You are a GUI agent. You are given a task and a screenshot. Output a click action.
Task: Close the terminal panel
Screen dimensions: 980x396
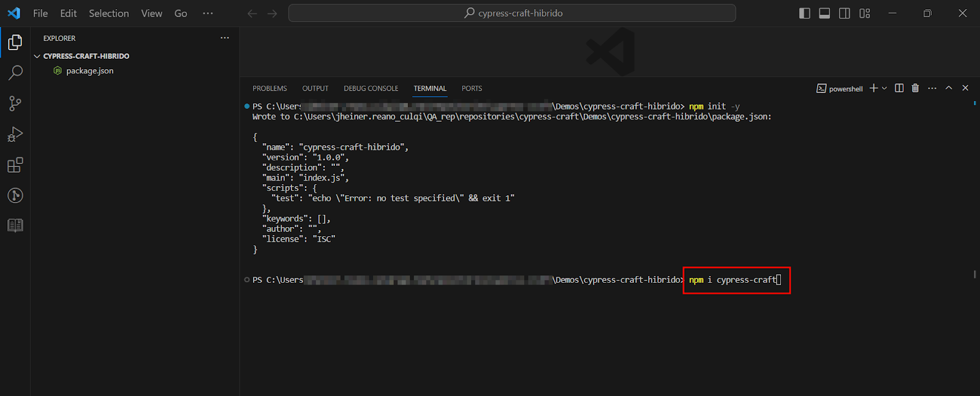pyautogui.click(x=965, y=88)
